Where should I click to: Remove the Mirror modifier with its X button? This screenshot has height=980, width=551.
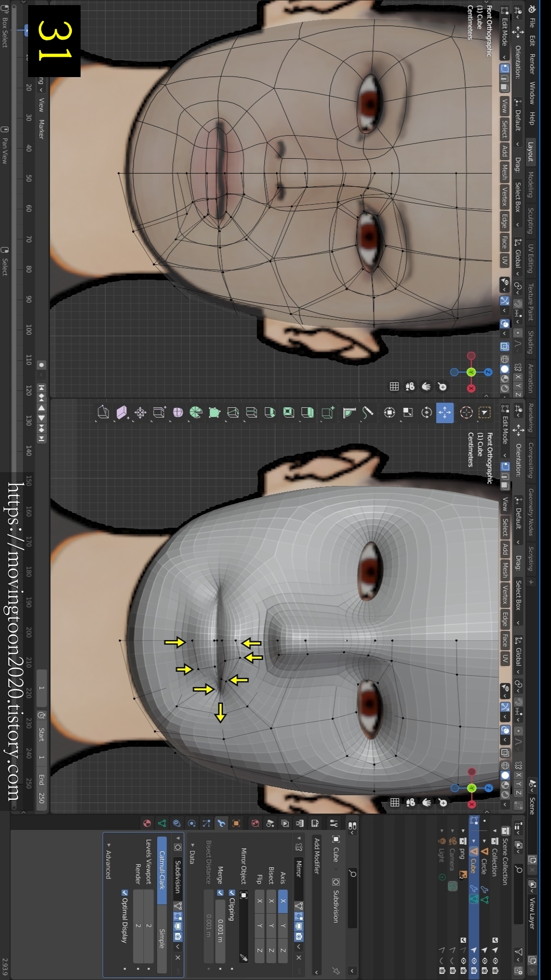pos(299,958)
